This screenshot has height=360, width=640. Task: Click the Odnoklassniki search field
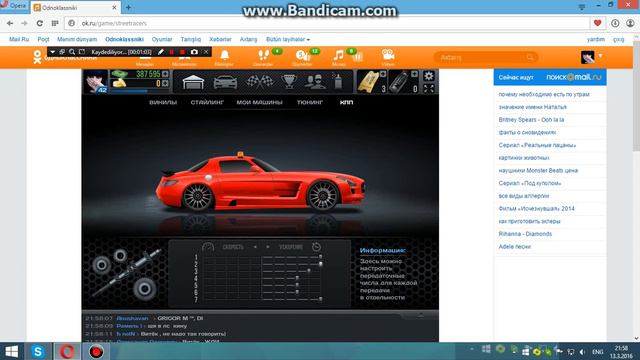[486, 58]
